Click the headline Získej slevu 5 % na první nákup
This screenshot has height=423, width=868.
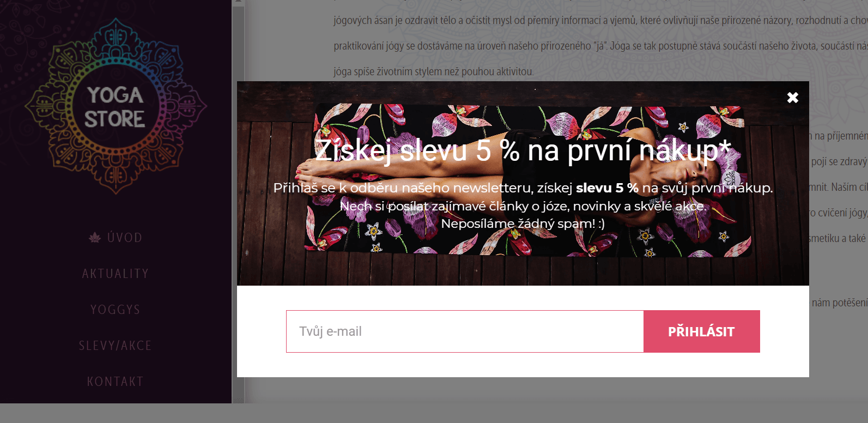523,150
